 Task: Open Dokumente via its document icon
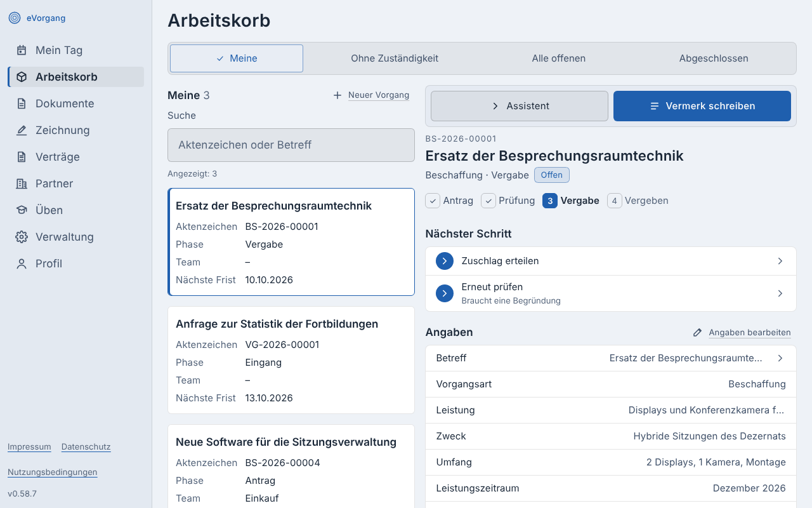point(22,104)
